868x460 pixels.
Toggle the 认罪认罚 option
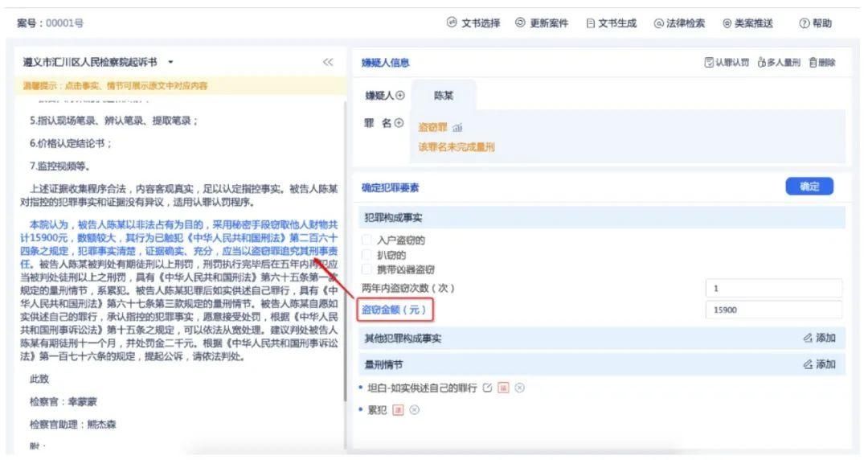point(727,63)
